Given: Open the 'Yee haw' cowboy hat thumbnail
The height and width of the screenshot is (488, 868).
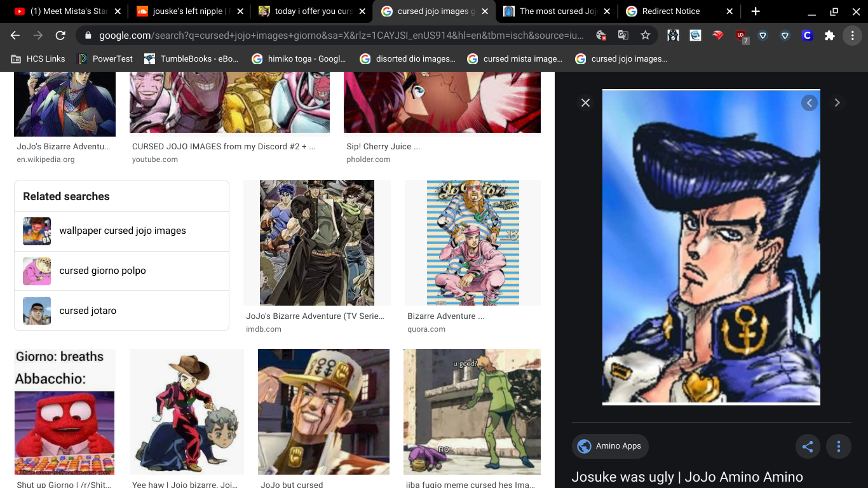Looking at the screenshot, I should point(187,412).
